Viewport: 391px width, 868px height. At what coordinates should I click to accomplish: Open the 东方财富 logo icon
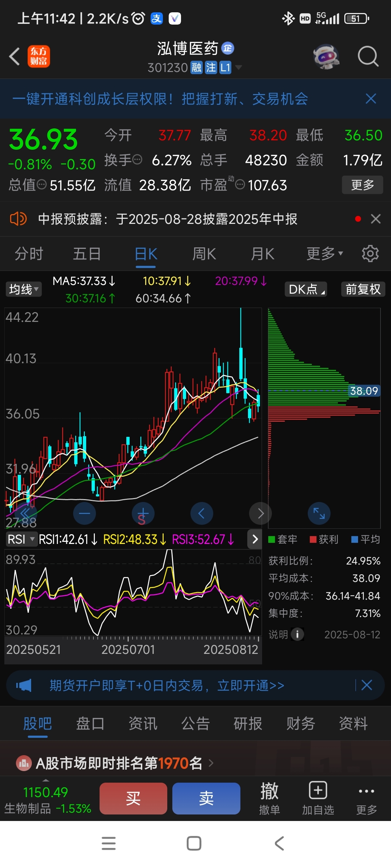pyautogui.click(x=39, y=57)
